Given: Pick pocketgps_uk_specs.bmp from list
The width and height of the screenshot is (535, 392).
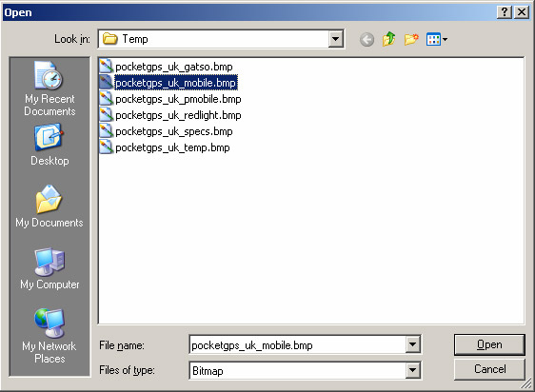Looking at the screenshot, I should tap(167, 131).
